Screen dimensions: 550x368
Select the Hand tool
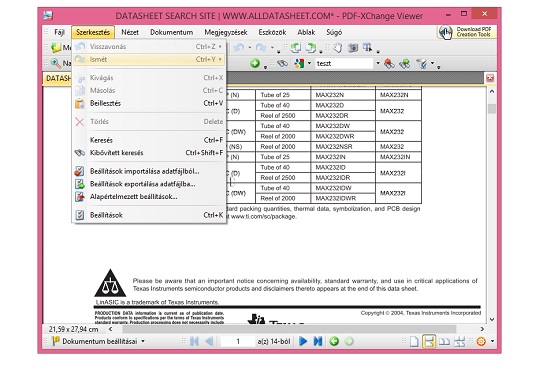337,48
